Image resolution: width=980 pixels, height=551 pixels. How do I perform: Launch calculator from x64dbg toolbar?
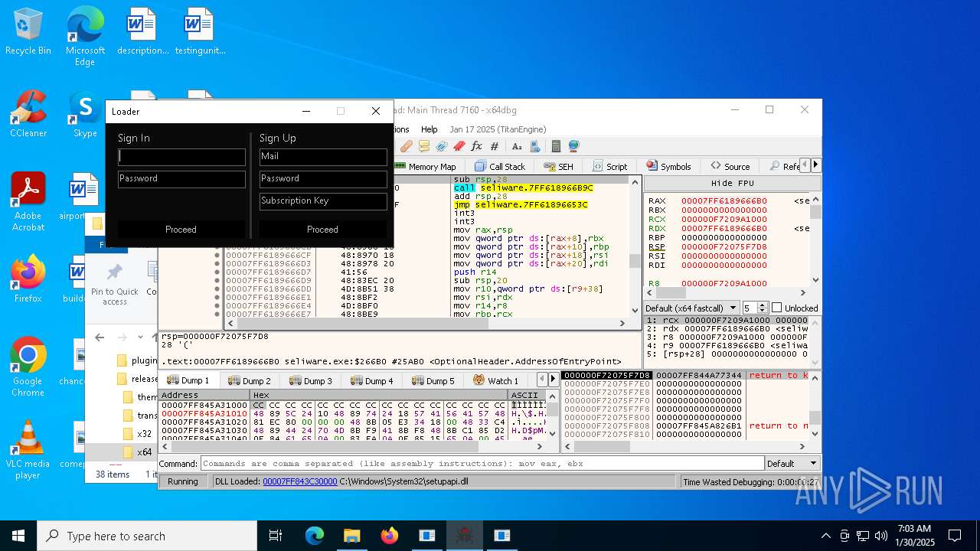pos(556,146)
